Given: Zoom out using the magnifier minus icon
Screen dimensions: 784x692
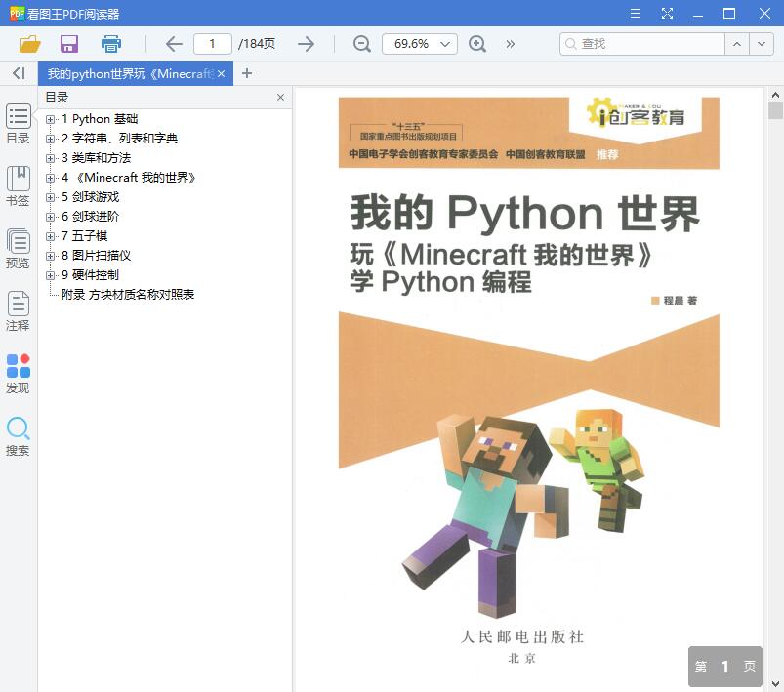Looking at the screenshot, I should pos(361,44).
